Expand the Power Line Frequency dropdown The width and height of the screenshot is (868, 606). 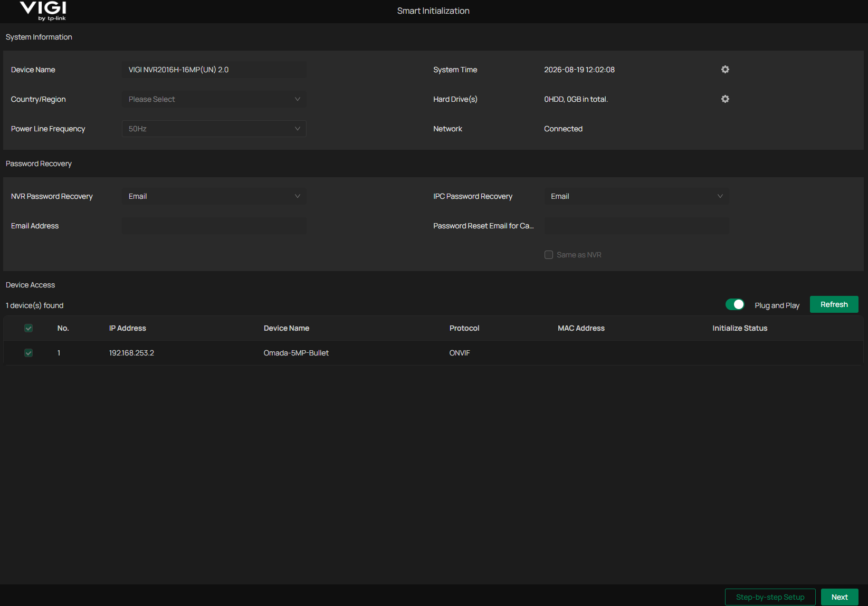coord(214,129)
